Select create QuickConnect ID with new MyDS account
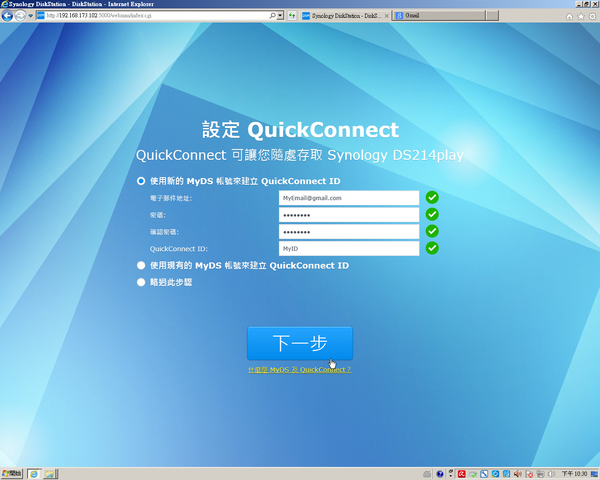The height and width of the screenshot is (480, 600). [141, 181]
